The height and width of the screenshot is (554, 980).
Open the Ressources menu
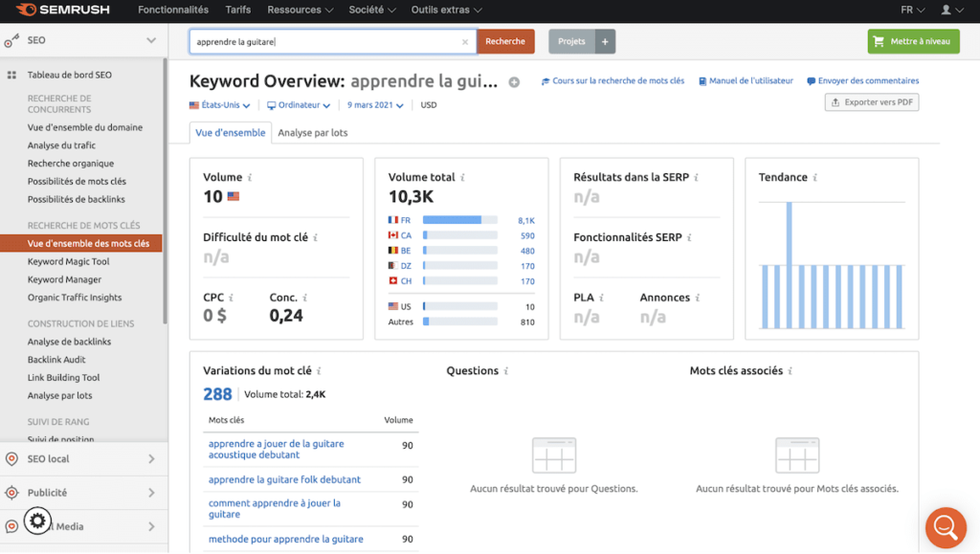pyautogui.click(x=300, y=10)
